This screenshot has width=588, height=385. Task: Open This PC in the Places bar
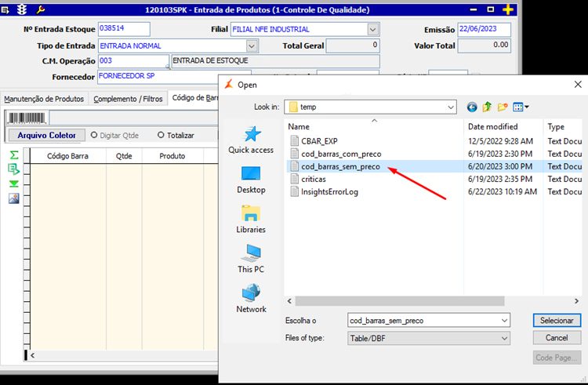tap(251, 259)
